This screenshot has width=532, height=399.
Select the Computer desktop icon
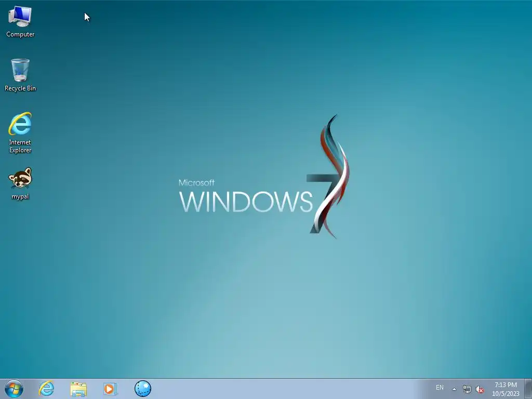(x=20, y=21)
